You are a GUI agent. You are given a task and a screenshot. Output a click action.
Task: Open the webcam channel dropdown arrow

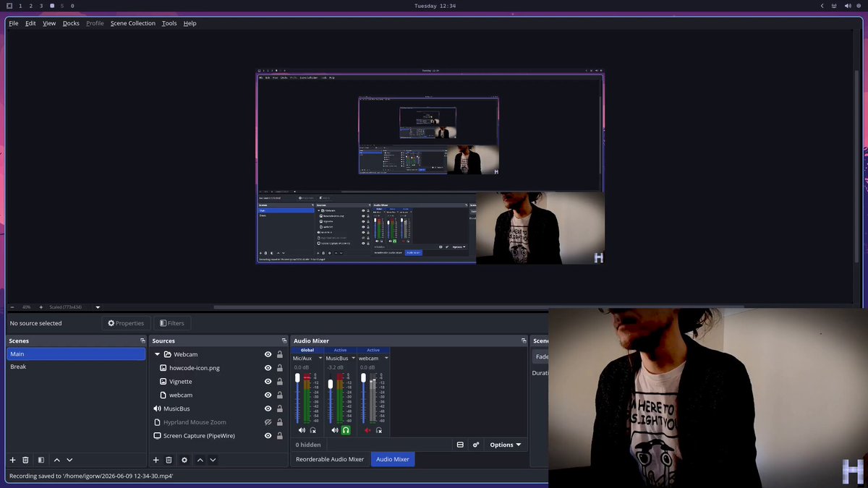[386, 358]
